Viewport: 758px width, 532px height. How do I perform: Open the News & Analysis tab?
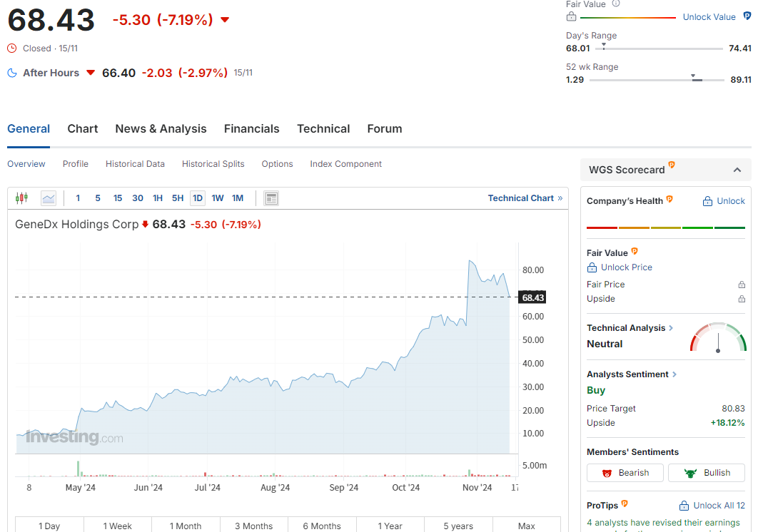coord(161,129)
